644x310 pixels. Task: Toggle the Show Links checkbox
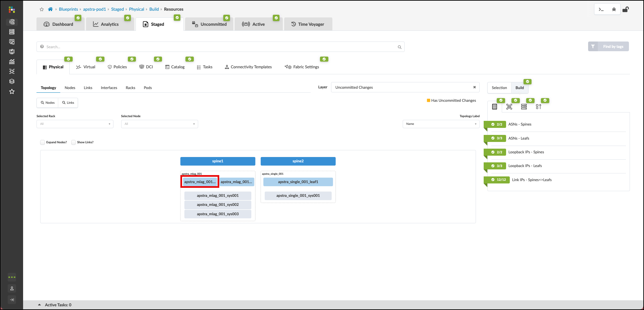74,142
